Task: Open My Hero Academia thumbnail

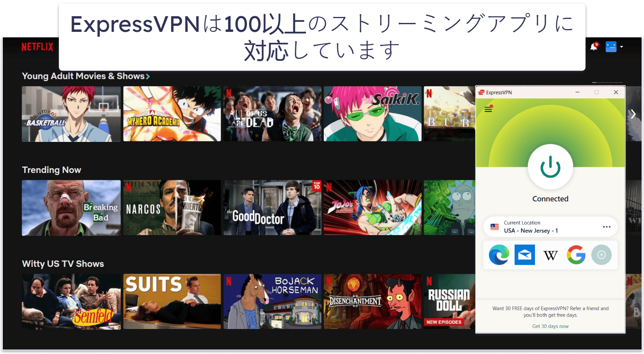Action: pyautogui.click(x=172, y=114)
